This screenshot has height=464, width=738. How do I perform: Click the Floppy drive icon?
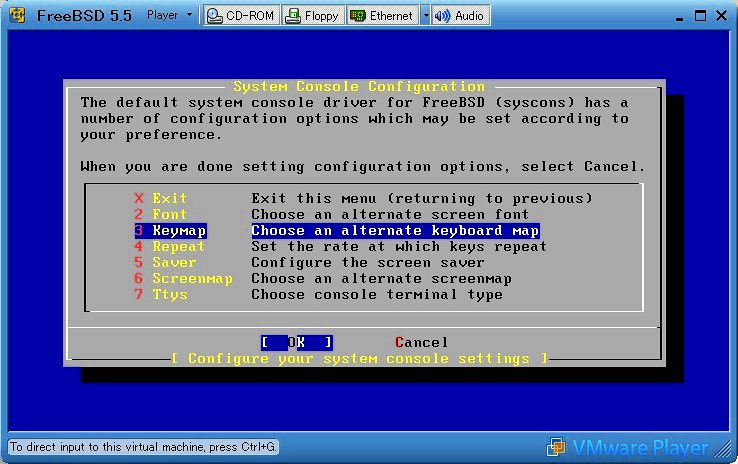pyautogui.click(x=293, y=16)
